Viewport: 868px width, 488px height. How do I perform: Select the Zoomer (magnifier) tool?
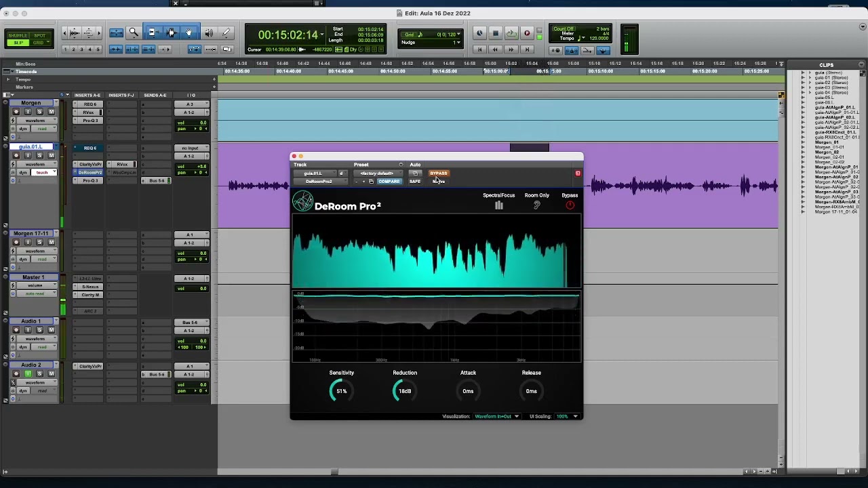tap(134, 33)
